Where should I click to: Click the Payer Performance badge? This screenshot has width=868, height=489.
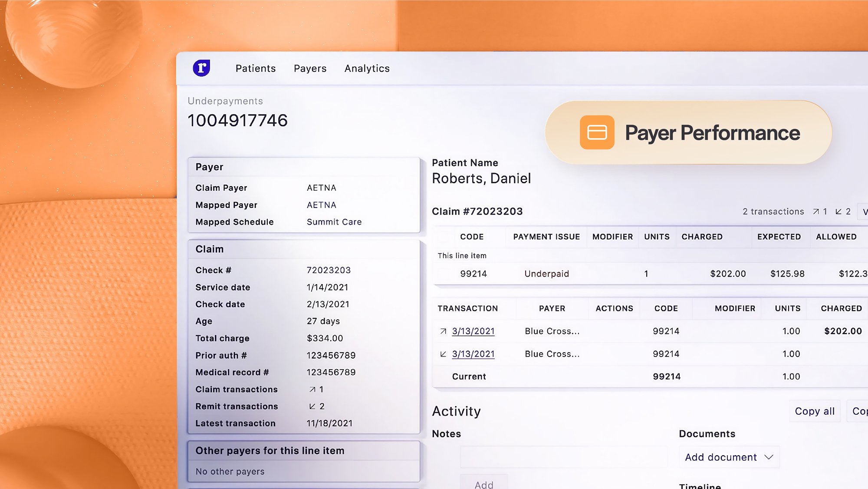point(688,132)
